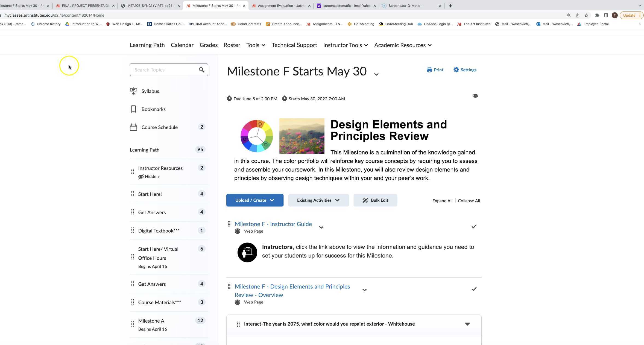
Task: Open the Grades navigation item
Action: pyautogui.click(x=208, y=45)
